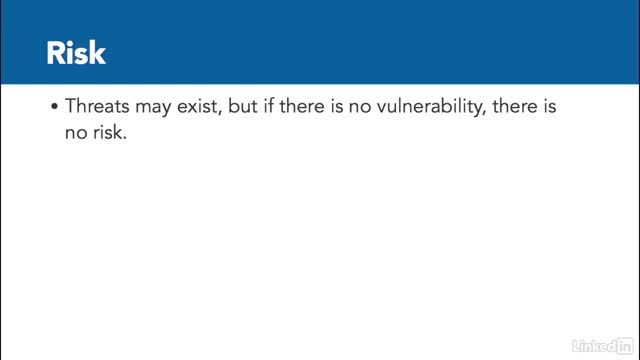Click the word 'may' in the bullet
Image resolution: width=640 pixels, height=360 pixels.
pos(153,109)
